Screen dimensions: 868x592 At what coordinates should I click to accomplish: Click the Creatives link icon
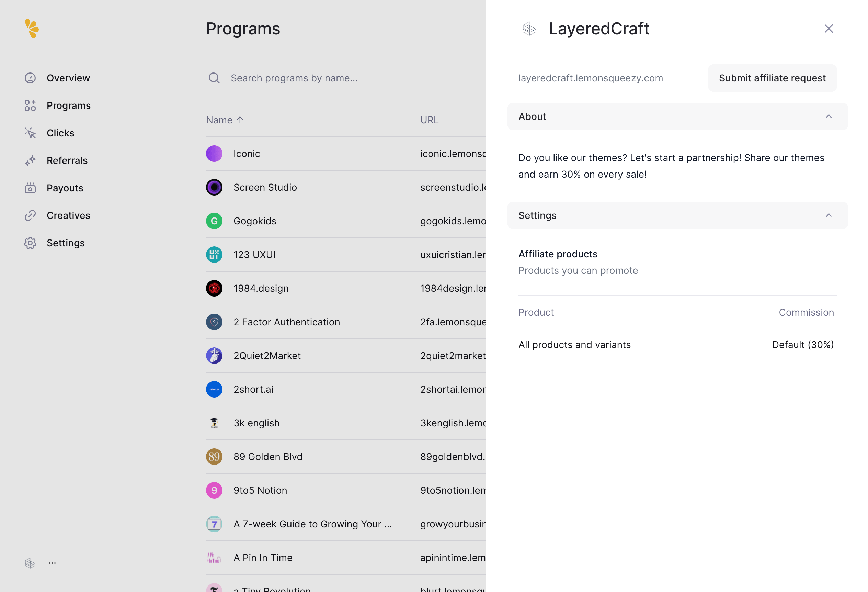click(30, 216)
